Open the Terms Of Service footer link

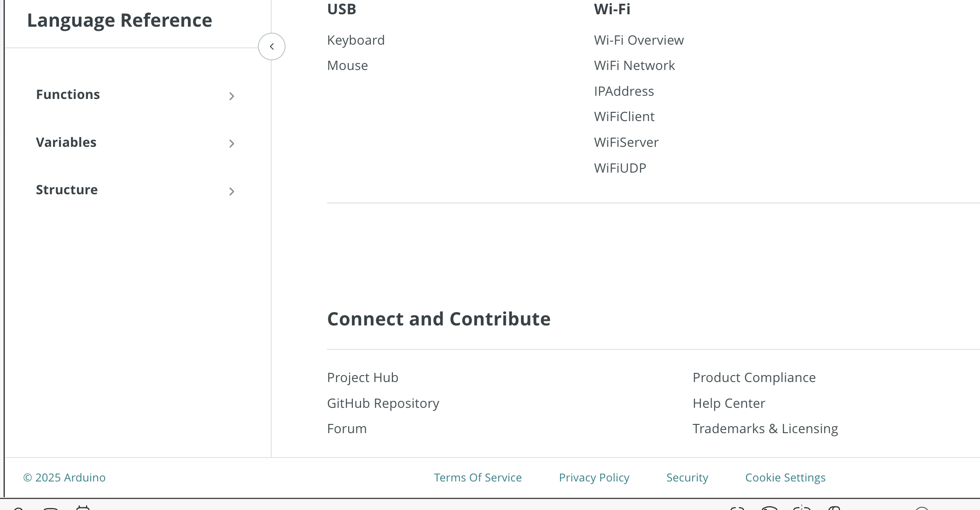pos(478,478)
